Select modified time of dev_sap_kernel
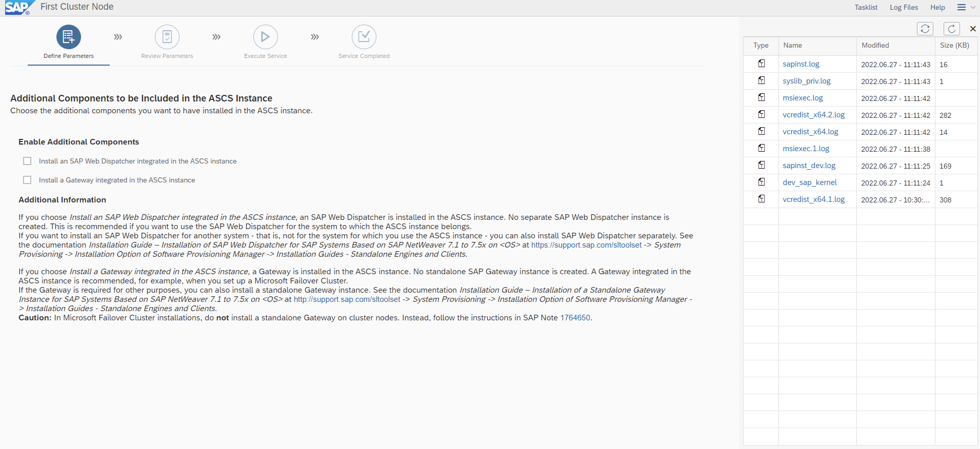This screenshot has height=449, width=980. (895, 183)
